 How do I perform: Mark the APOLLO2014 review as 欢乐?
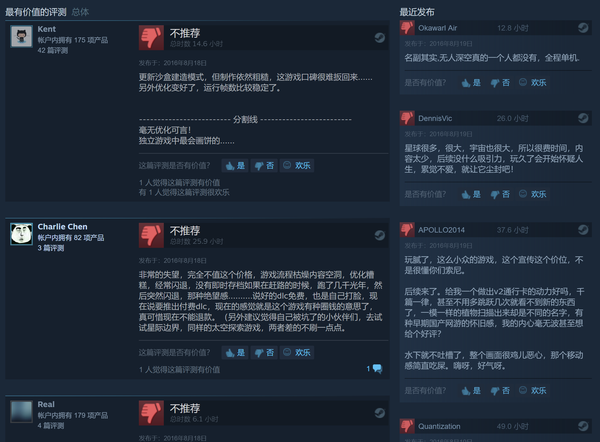click(x=533, y=390)
